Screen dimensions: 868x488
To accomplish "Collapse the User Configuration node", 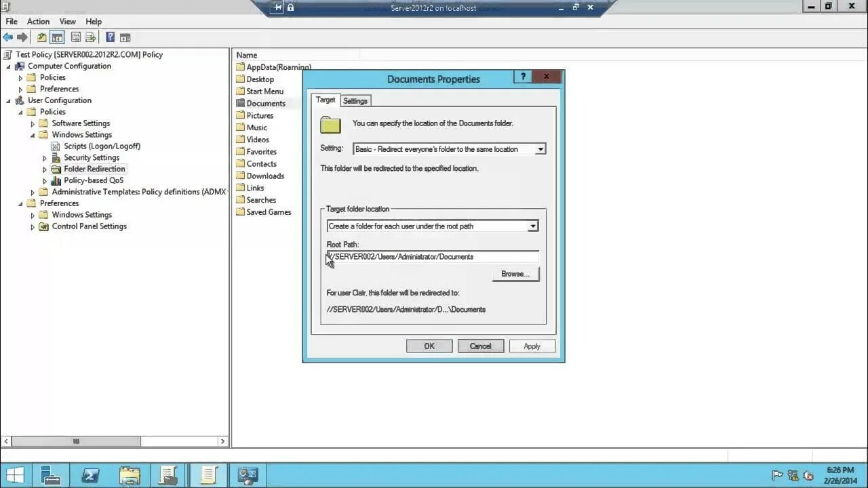I will [8, 100].
